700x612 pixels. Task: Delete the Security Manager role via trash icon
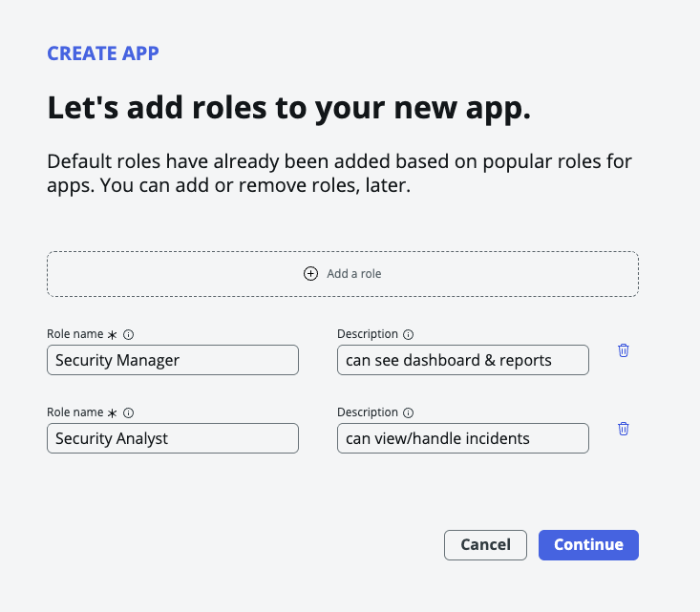(x=624, y=350)
